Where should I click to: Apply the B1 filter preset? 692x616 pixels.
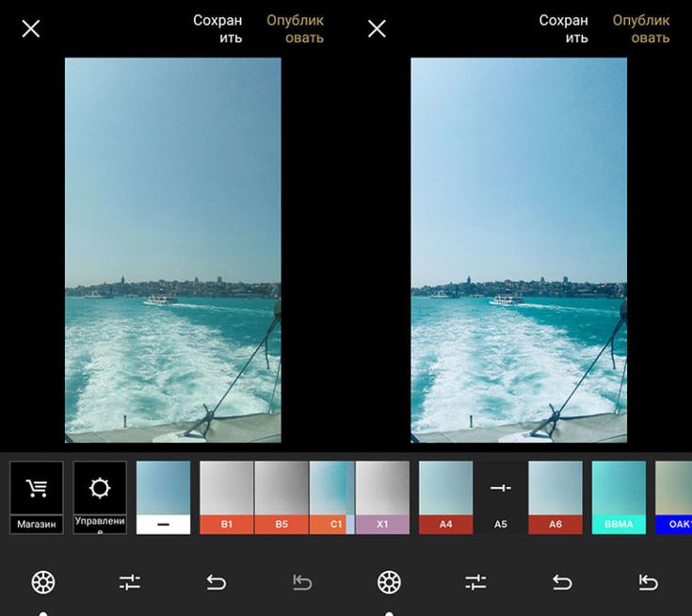(x=227, y=496)
